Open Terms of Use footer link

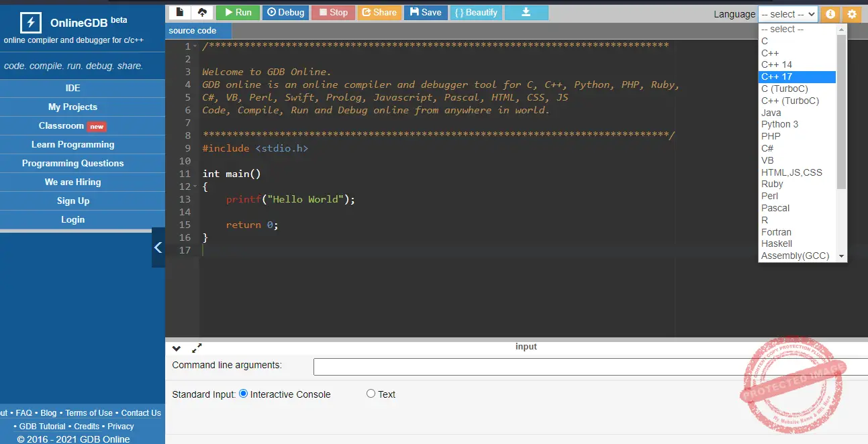[x=89, y=413]
